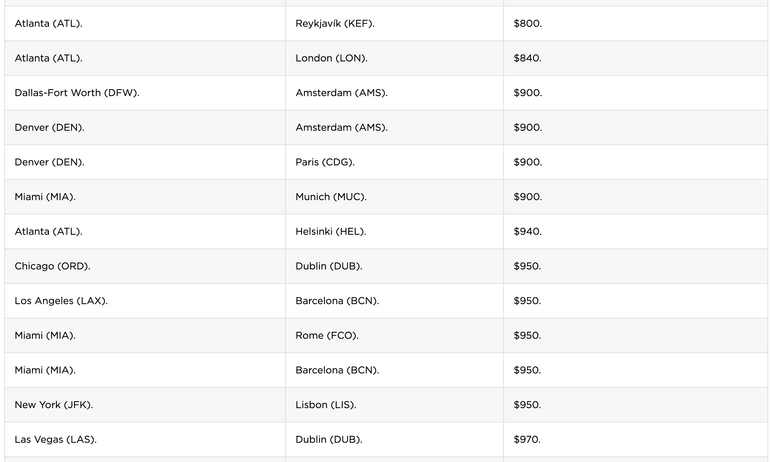Select the Las Vegas (LAS) origin cell

tap(56, 440)
